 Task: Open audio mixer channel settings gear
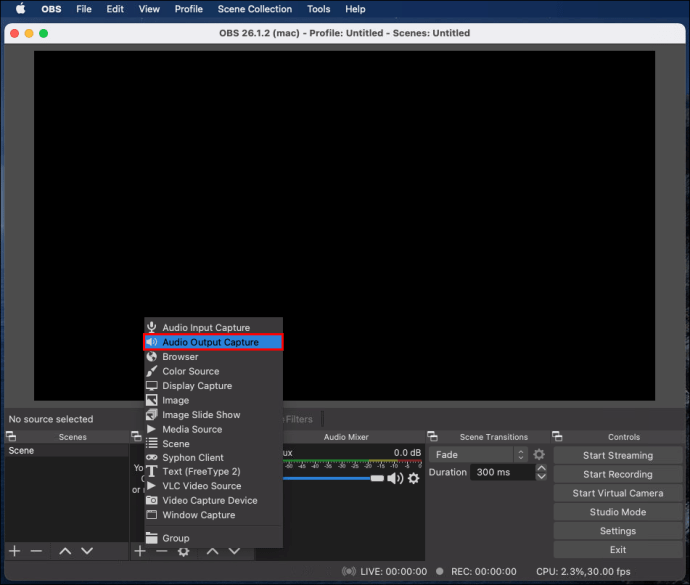click(x=414, y=478)
